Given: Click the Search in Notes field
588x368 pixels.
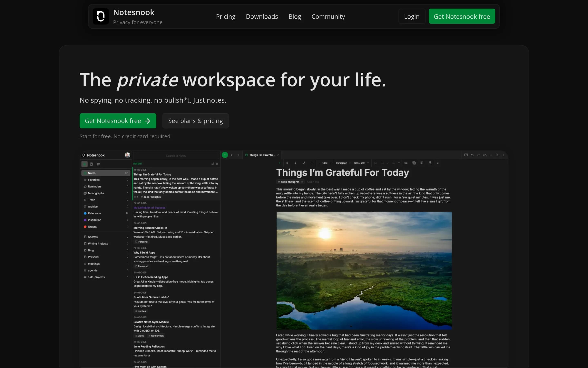Looking at the screenshot, I should pos(176,156).
